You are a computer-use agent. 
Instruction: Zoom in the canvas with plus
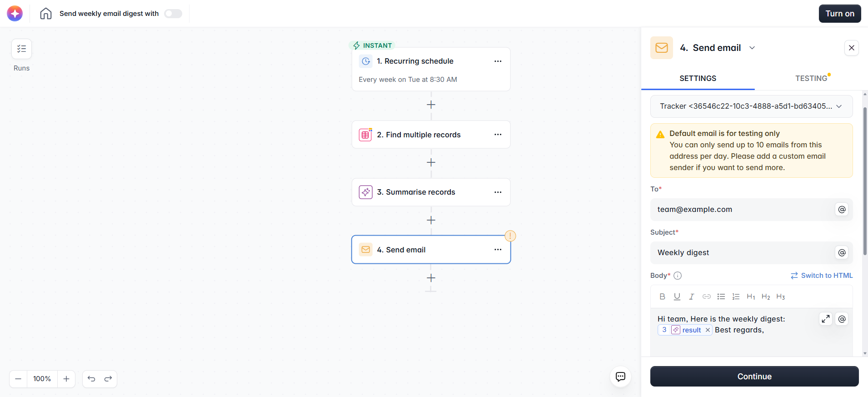[x=66, y=379]
